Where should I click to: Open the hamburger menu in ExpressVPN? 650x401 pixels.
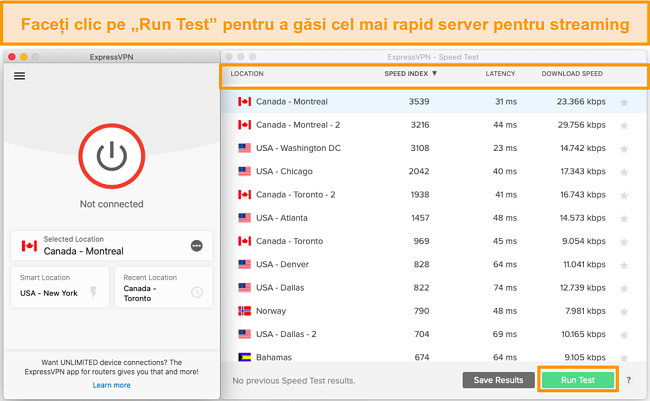19,76
